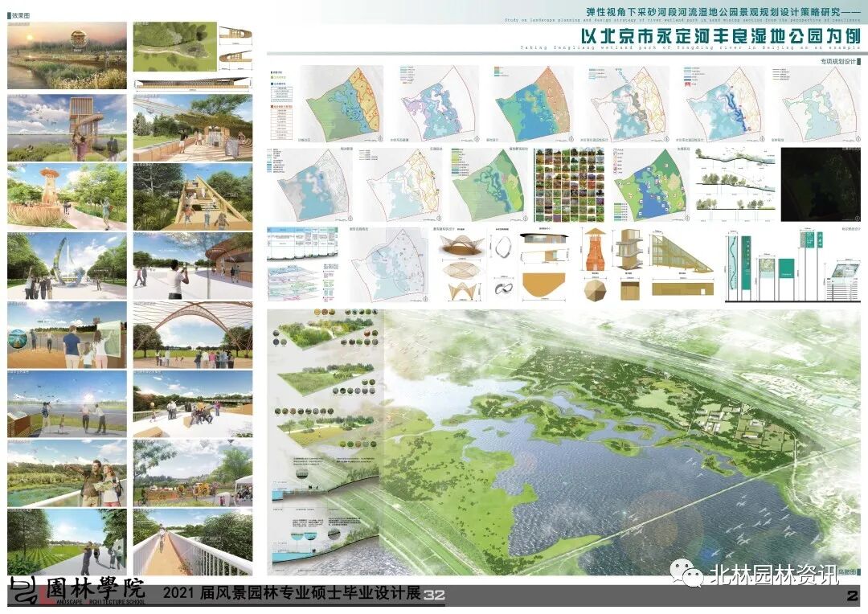Image resolution: width=868 pixels, height=614 pixels.
Task: Open the sunset wetland boardwalk rendering
Action: [67, 55]
